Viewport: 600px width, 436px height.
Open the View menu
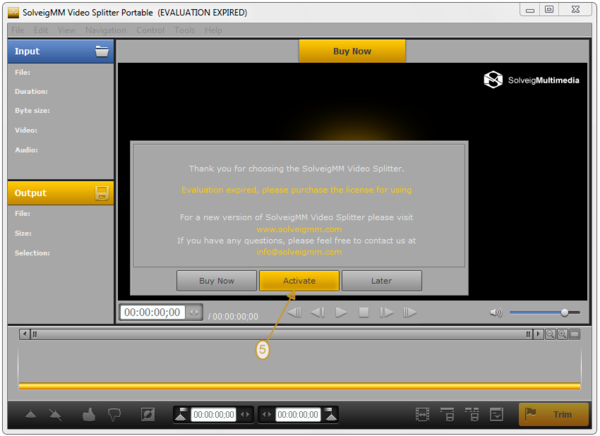point(67,30)
